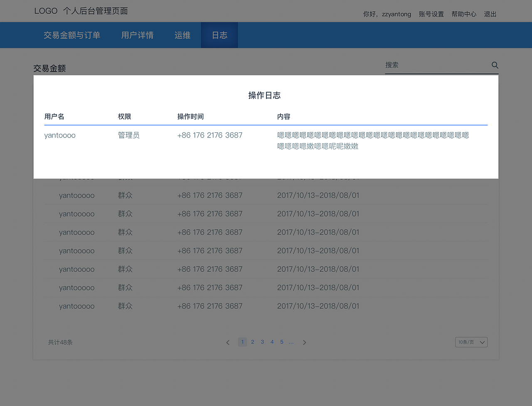This screenshot has width=532, height=406.
Task: Go to the next page arrow
Action: pyautogui.click(x=304, y=342)
